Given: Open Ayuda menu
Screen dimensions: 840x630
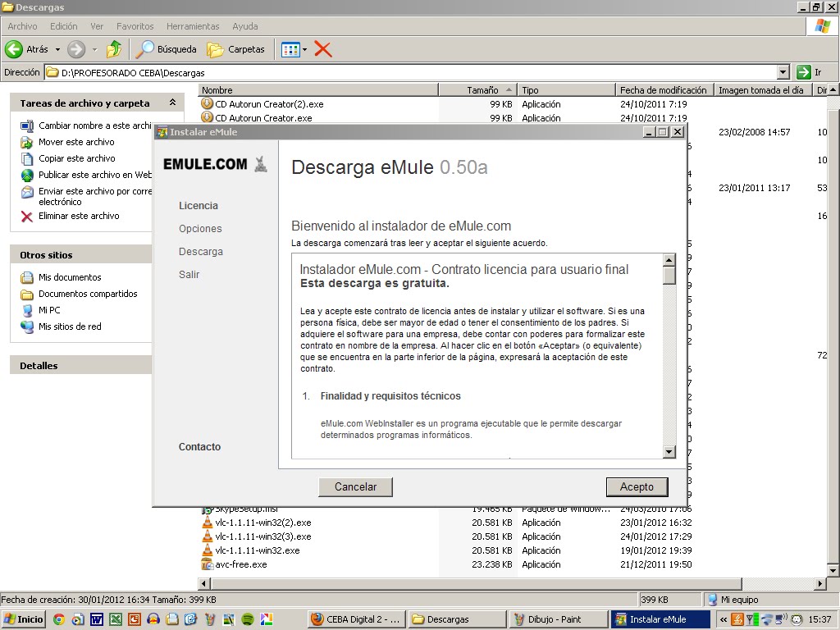Looking at the screenshot, I should [x=244, y=26].
